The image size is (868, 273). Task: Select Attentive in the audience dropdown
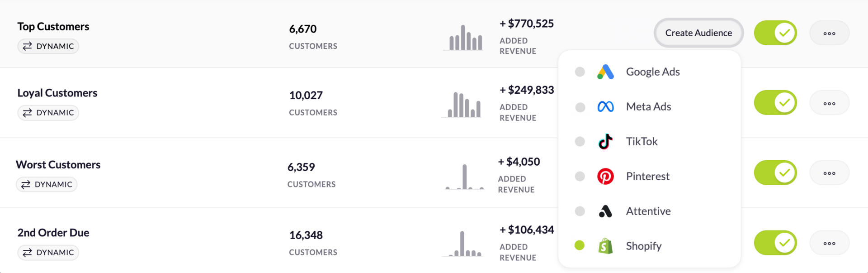click(648, 211)
